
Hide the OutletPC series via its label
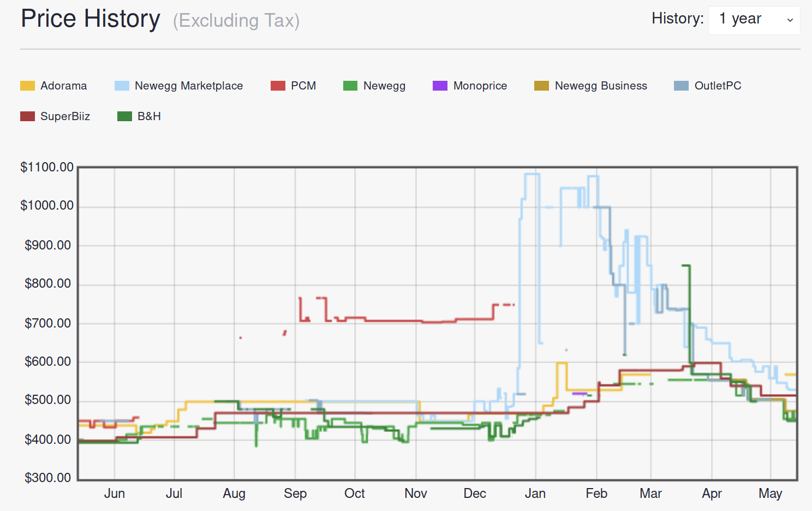click(x=718, y=86)
